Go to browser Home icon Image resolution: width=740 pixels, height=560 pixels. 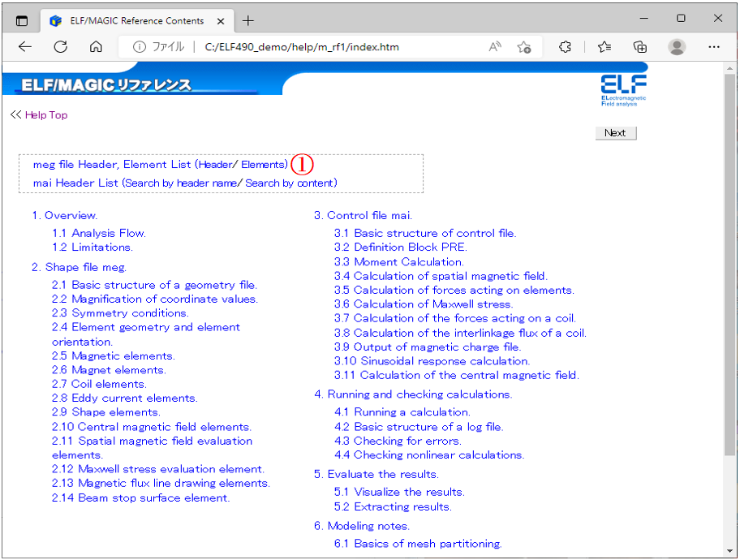click(x=96, y=47)
